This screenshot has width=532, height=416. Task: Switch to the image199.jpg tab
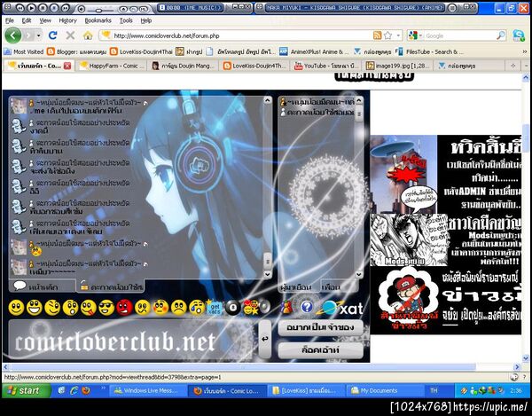click(399, 66)
